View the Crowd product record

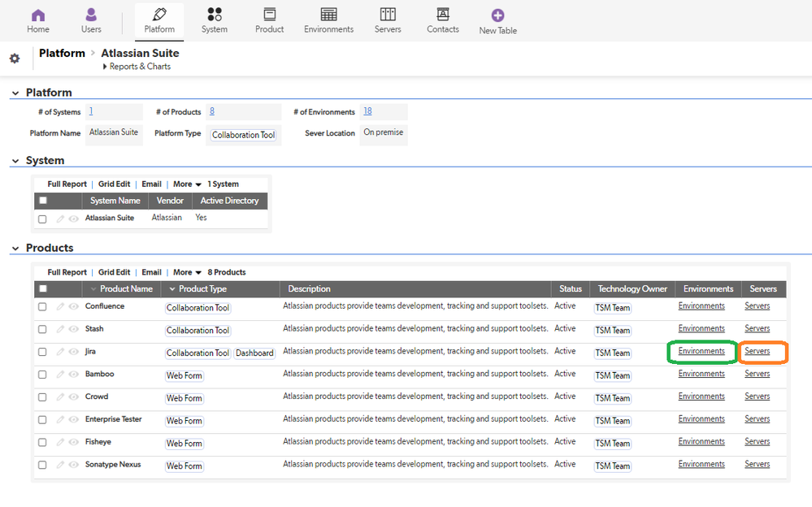point(73,397)
